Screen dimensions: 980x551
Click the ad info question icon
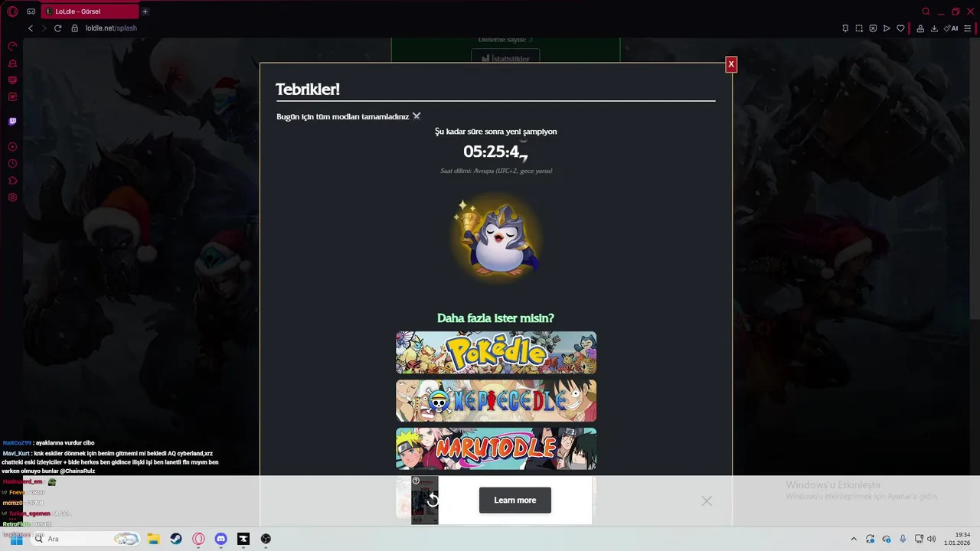[416, 481]
